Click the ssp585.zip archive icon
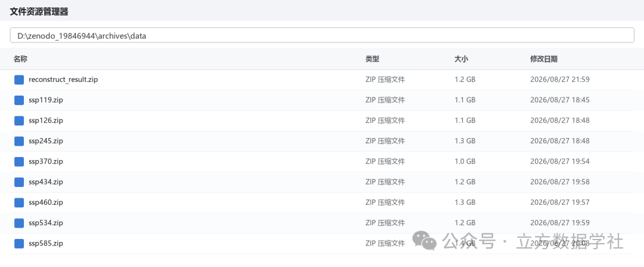This screenshot has width=644, height=267. (19, 244)
